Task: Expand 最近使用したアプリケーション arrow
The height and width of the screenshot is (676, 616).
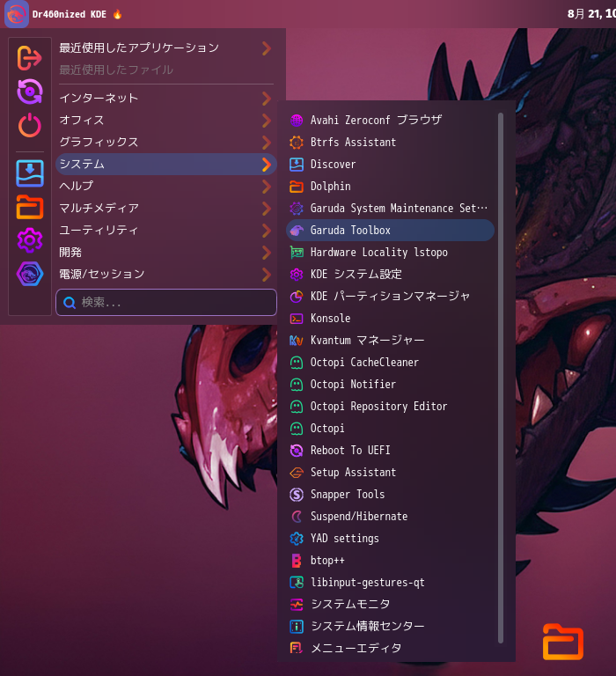Action: (267, 48)
